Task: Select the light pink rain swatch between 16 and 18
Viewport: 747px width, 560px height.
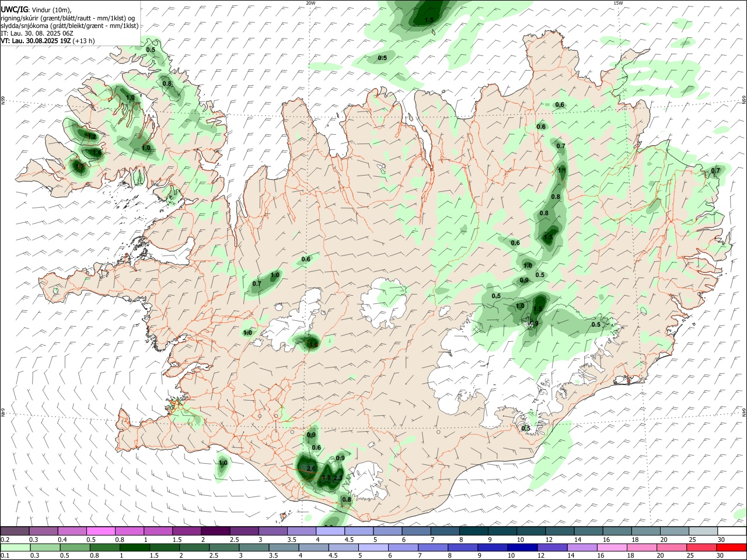Action: click(x=612, y=548)
